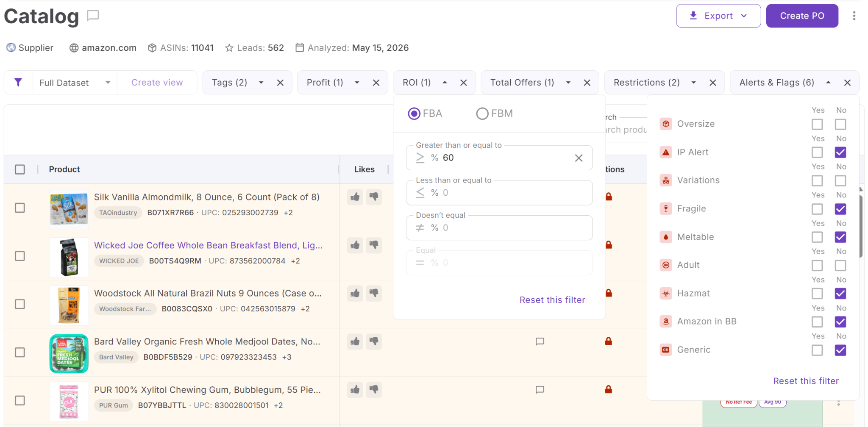Open the Full Dataset view dropdown
868x427 pixels.
(75, 83)
